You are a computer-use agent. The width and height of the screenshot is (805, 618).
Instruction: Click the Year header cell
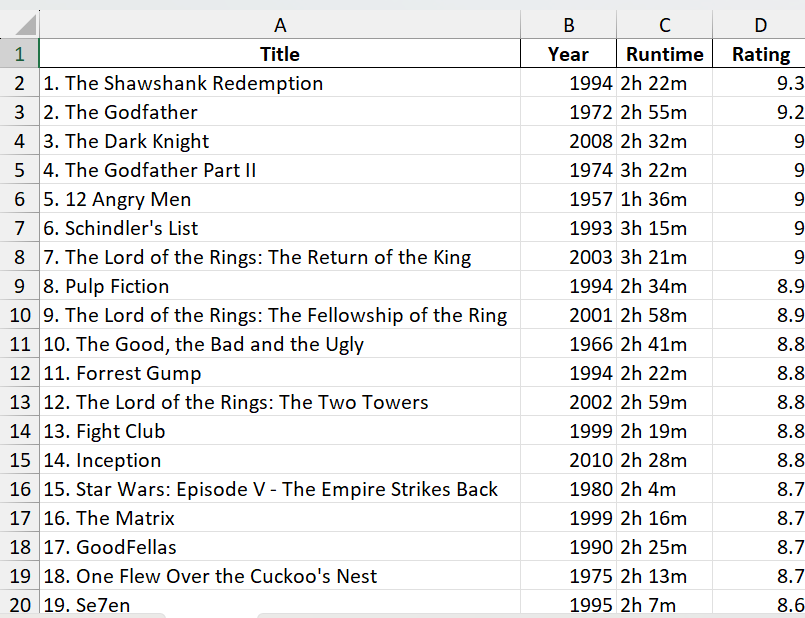568,54
